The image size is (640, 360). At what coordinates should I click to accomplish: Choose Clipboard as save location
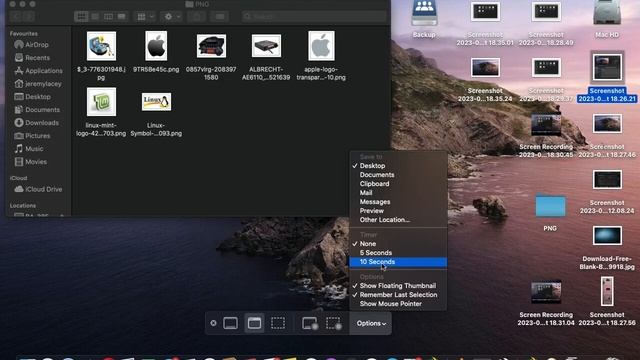point(398,184)
